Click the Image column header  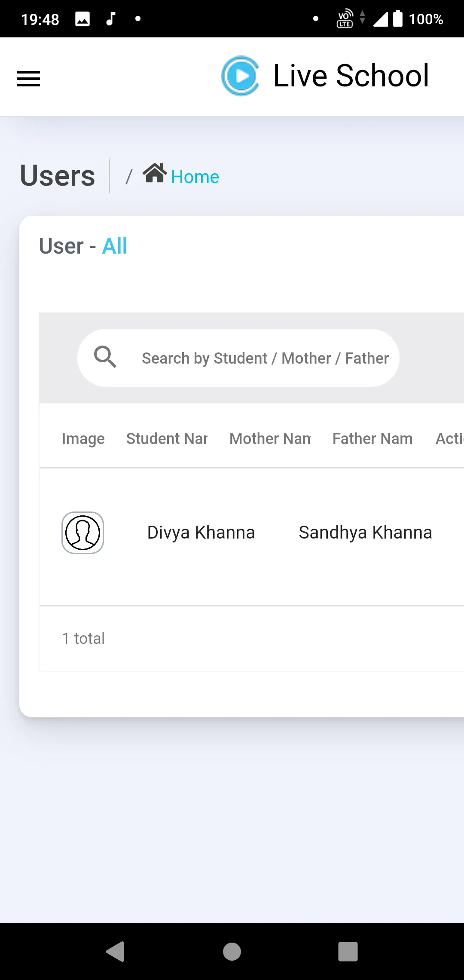click(x=83, y=439)
